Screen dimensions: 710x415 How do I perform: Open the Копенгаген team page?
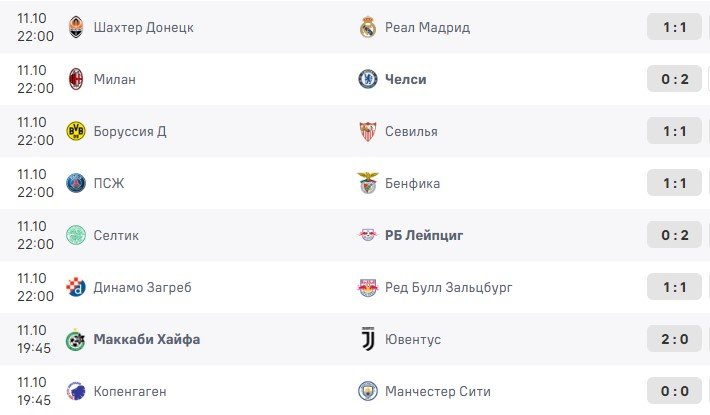pyautogui.click(x=131, y=391)
